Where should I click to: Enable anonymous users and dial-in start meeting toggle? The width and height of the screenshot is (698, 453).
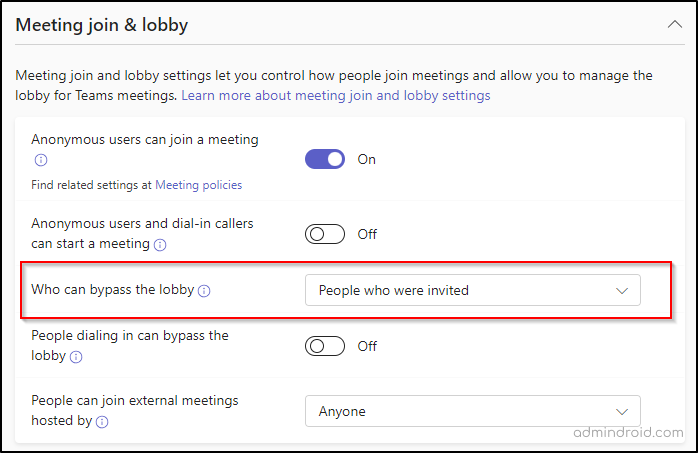tap(325, 234)
